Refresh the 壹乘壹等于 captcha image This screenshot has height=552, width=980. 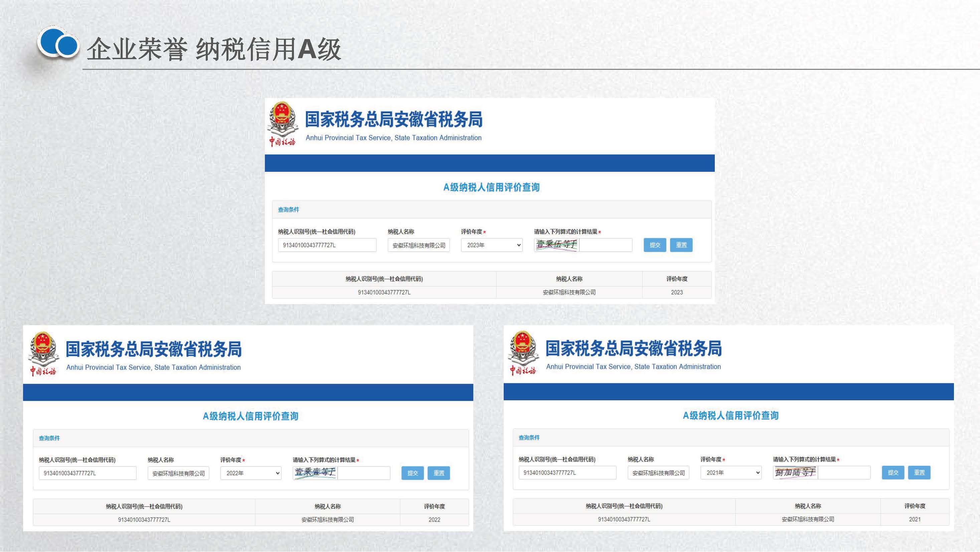pos(315,473)
